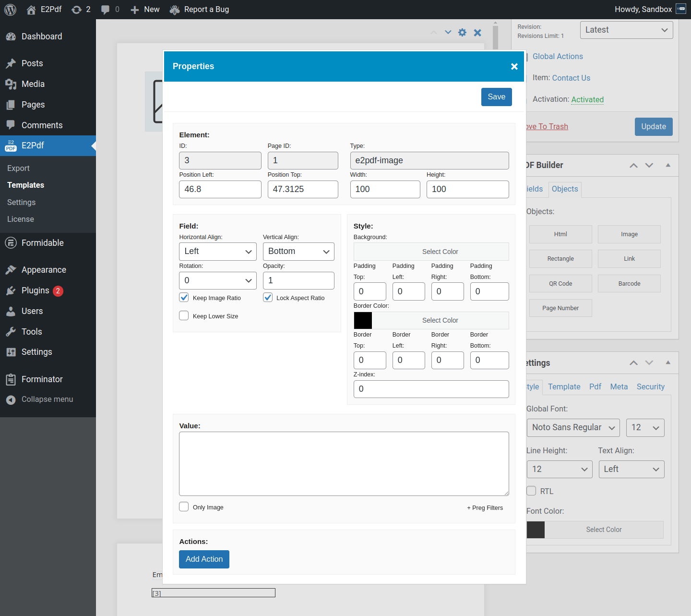Viewport: 691px width, 616px height.
Task: Expand the Vertical Align dropdown
Action: [x=298, y=252]
